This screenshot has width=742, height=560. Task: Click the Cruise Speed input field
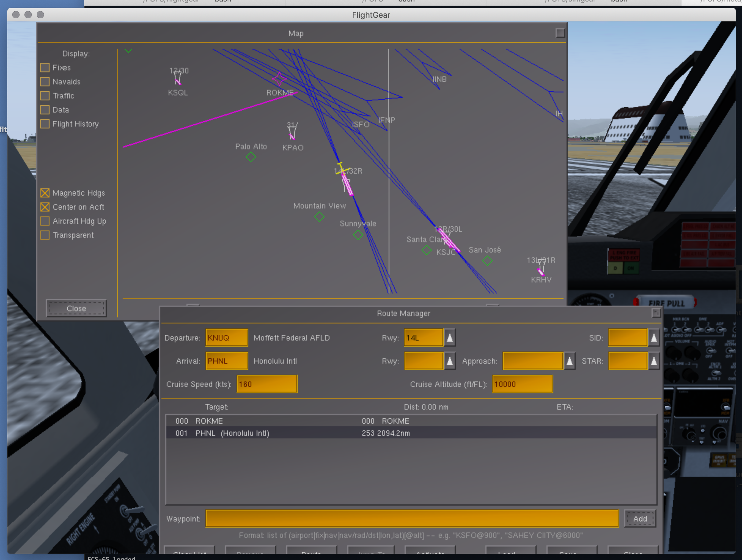pos(267,384)
